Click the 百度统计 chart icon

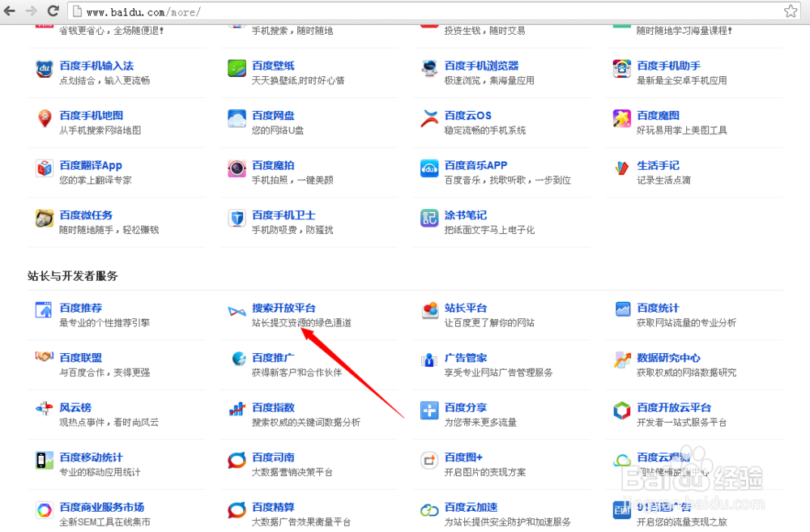(x=622, y=310)
